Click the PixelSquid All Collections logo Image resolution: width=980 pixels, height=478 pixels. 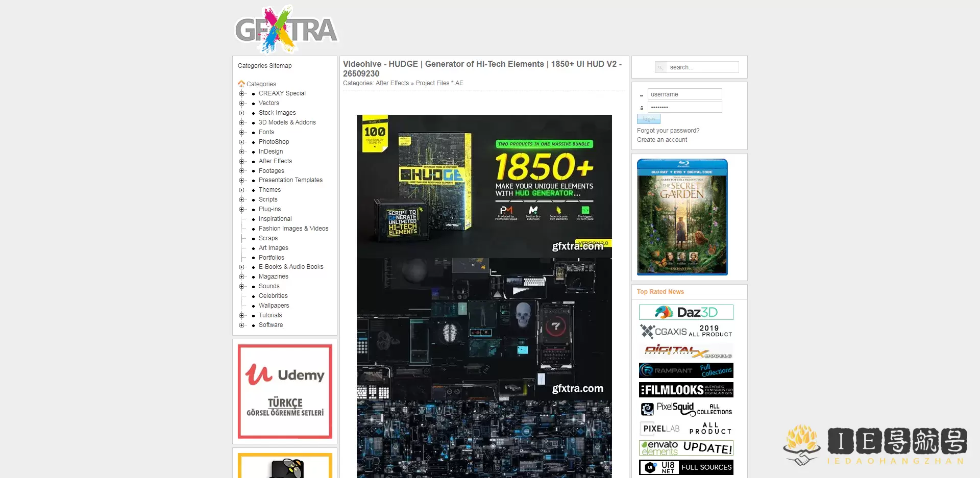pos(686,409)
